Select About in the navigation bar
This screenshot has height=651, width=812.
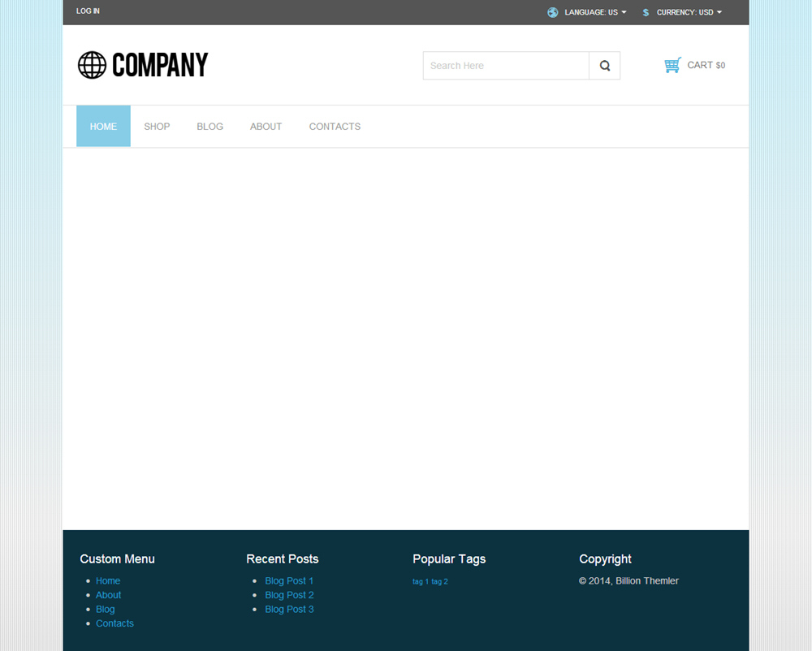coord(266,127)
